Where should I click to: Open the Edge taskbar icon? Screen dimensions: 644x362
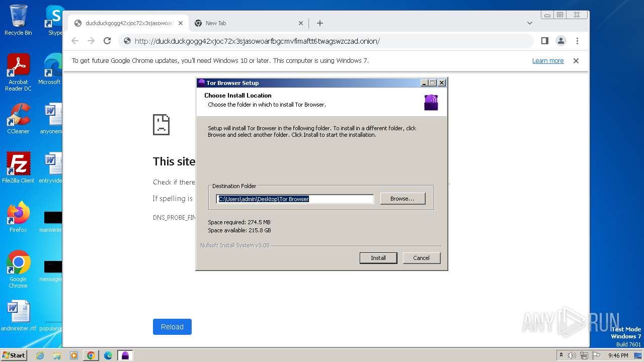108,355
